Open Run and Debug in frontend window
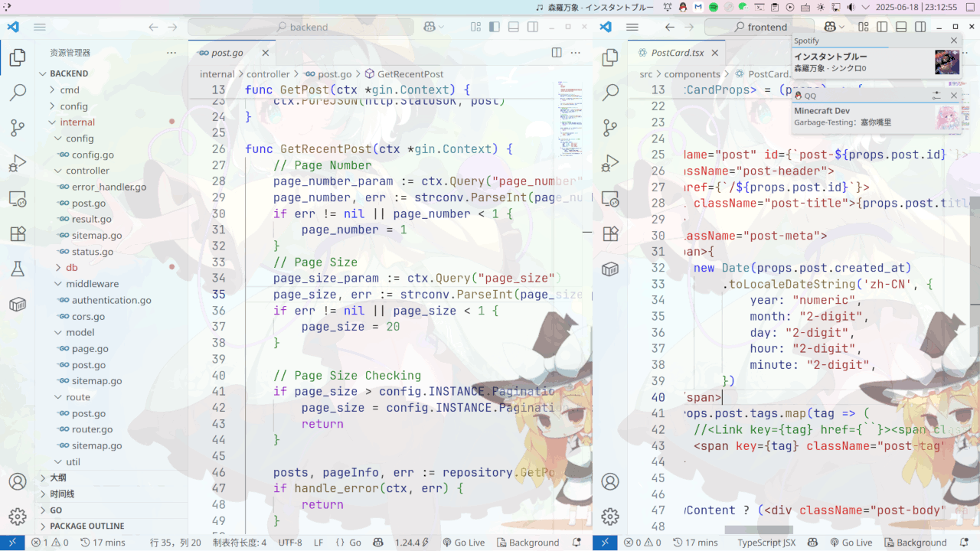980x551 pixels. [610, 163]
